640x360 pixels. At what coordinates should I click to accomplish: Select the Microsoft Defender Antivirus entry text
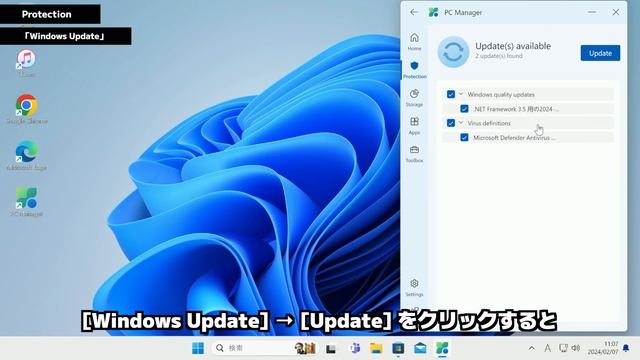514,138
